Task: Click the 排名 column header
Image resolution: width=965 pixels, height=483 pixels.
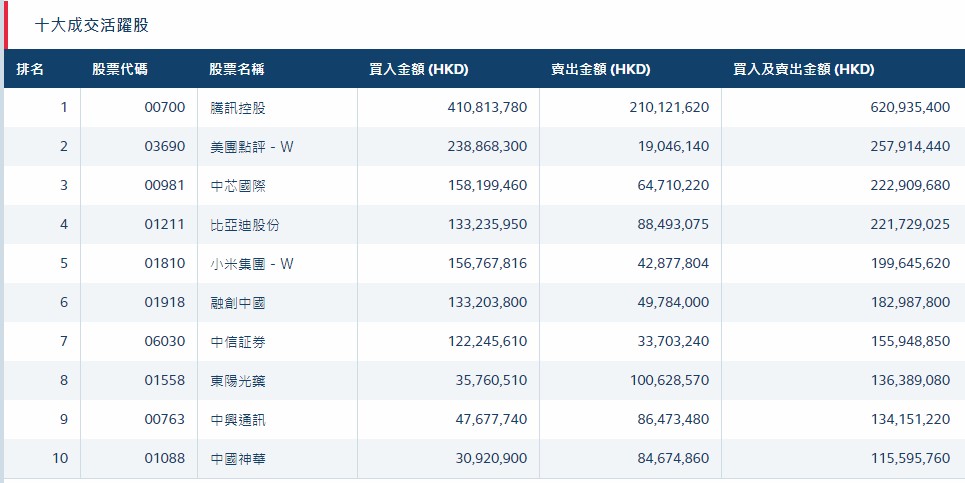Action: pyautogui.click(x=30, y=70)
